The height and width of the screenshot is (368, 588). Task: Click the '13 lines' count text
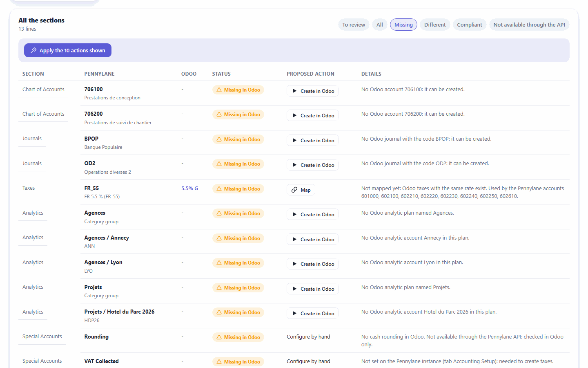tap(27, 29)
